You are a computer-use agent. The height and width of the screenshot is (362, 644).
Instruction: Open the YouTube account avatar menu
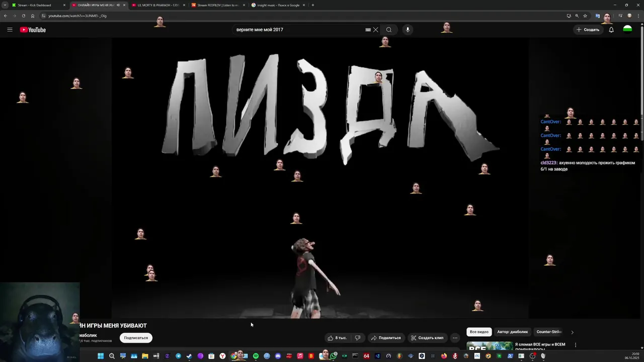[x=627, y=30]
